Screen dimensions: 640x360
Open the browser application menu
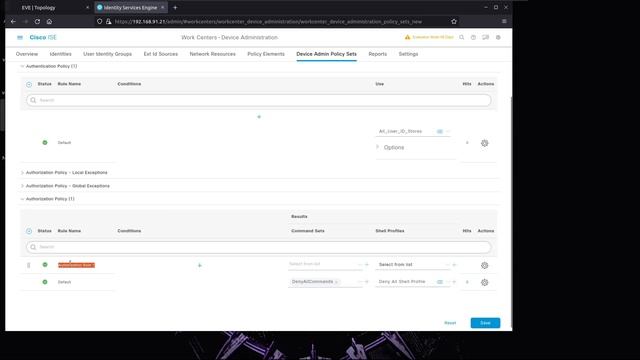504,21
